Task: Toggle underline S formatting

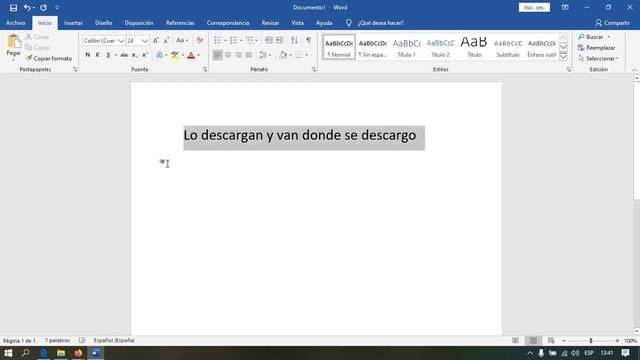Action: click(108, 55)
